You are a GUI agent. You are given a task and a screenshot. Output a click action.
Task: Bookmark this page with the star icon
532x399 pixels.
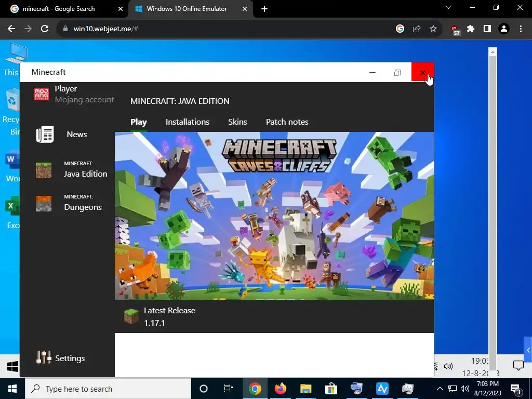[x=433, y=29]
